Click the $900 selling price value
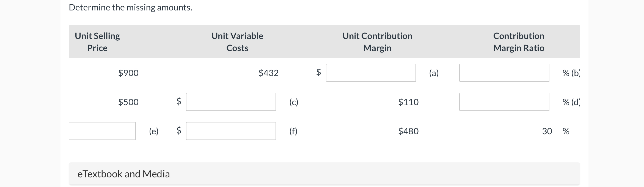The height and width of the screenshot is (187, 644). point(128,73)
